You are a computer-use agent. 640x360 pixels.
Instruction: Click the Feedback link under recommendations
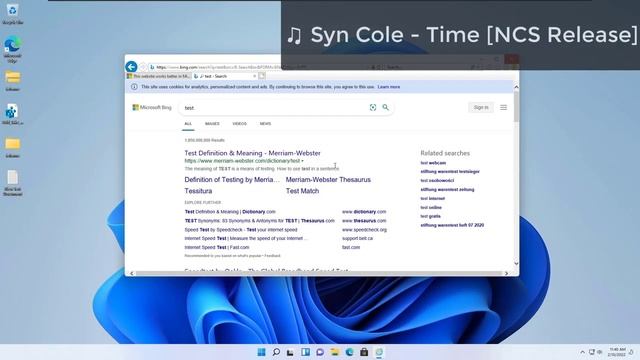pyautogui.click(x=272, y=256)
